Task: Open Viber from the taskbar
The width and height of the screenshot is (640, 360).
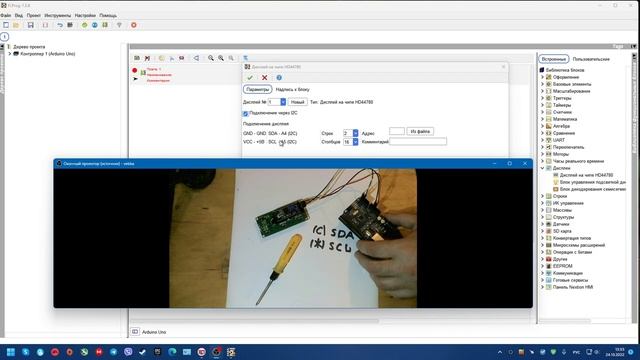Action: (128, 352)
